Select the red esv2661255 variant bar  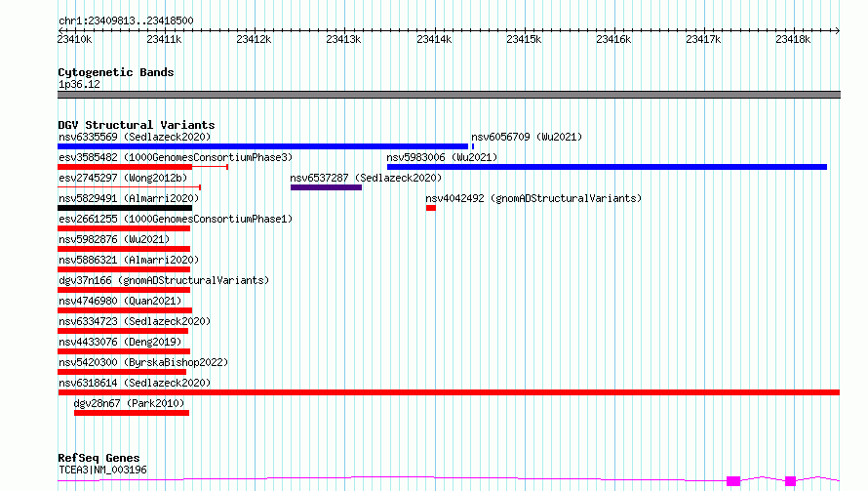pos(124,228)
